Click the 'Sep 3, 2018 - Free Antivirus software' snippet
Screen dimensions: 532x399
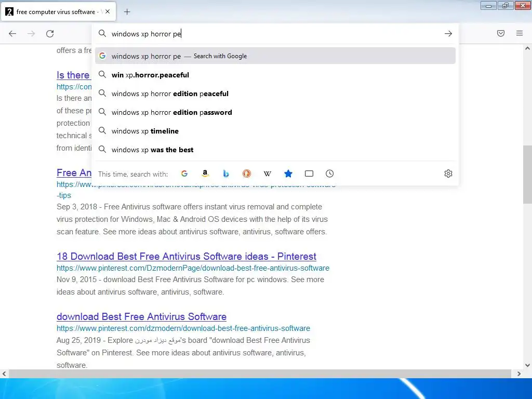coord(192,219)
